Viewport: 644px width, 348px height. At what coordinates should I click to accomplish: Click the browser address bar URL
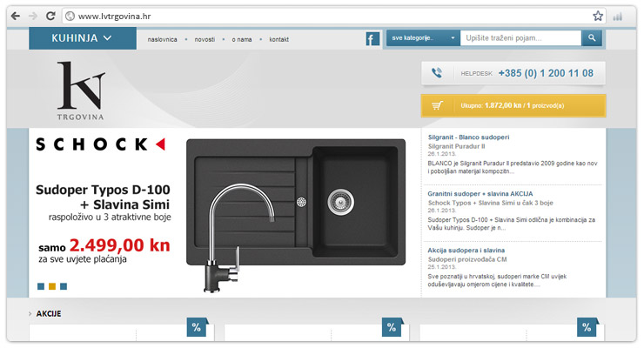pos(115,17)
